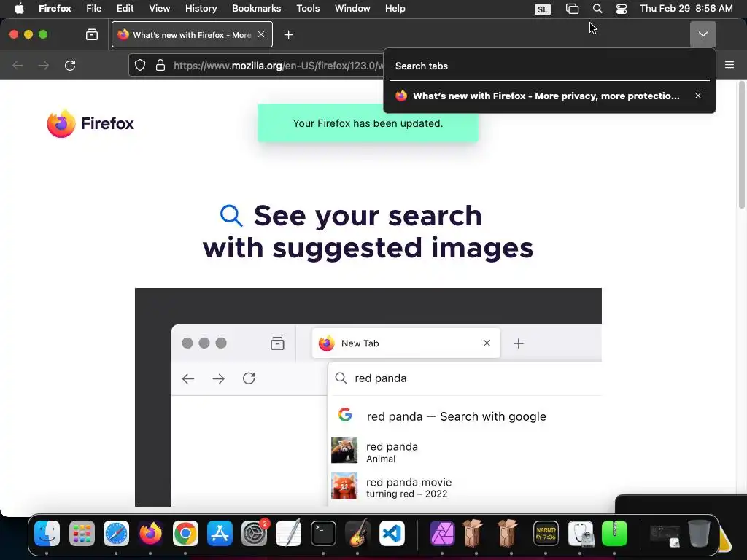Collapse the List all tabs dropdown

(x=703, y=34)
